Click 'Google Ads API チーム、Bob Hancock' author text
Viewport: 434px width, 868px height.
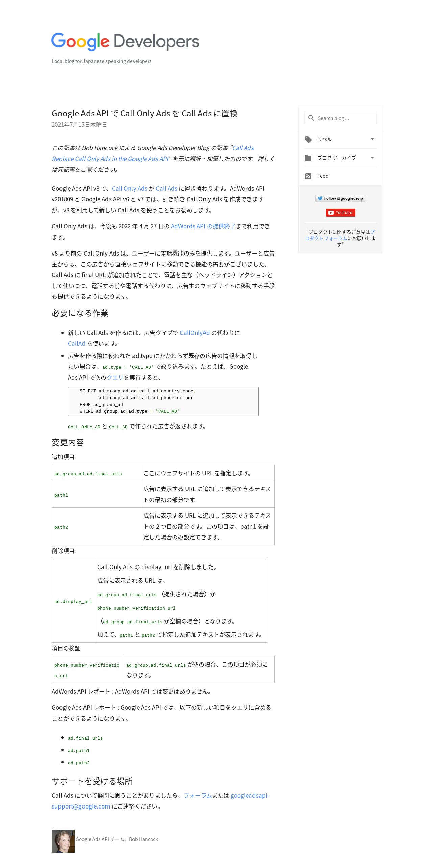click(x=117, y=839)
